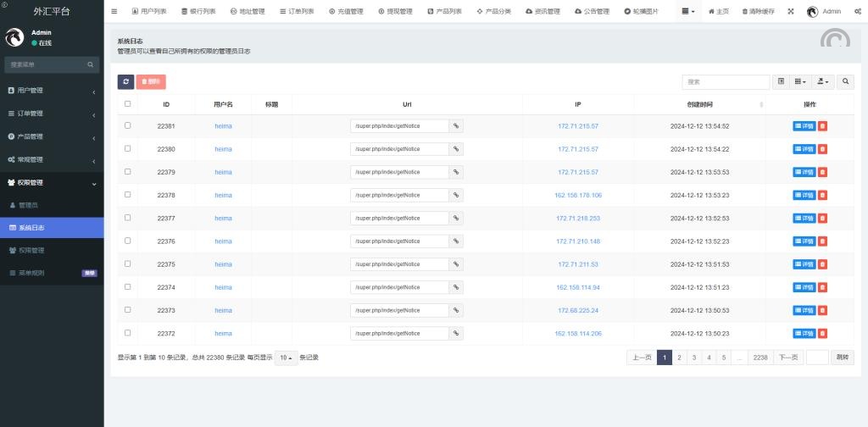This screenshot has width=868, height=427.
Task: Toggle the table card view icon
Action: coord(782,81)
